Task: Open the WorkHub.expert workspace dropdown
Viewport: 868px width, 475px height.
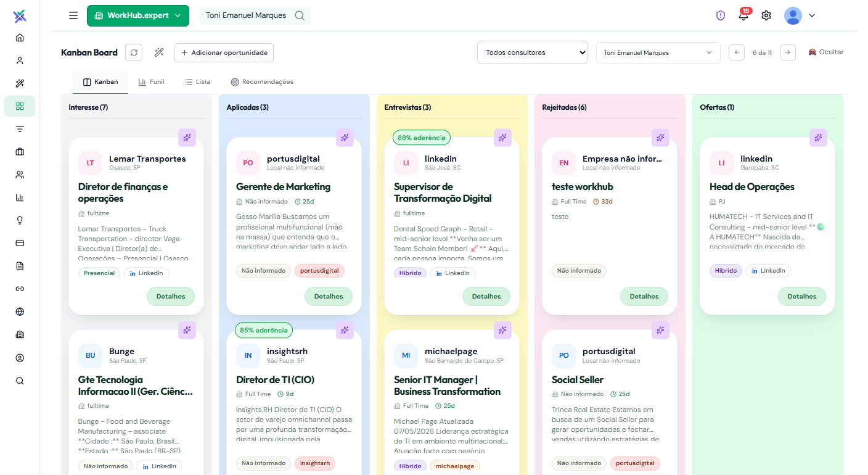Action: point(138,15)
